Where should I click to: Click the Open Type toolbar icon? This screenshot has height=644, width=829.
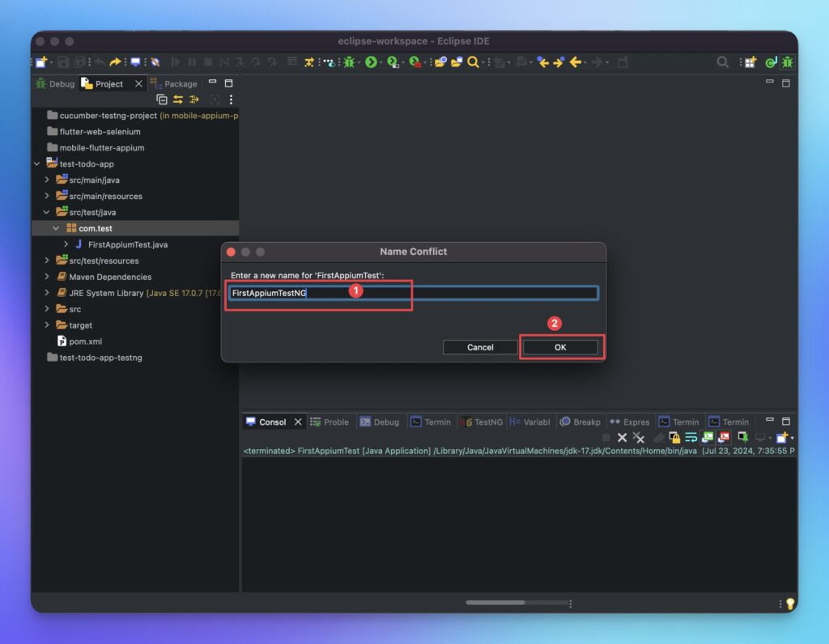click(x=440, y=62)
